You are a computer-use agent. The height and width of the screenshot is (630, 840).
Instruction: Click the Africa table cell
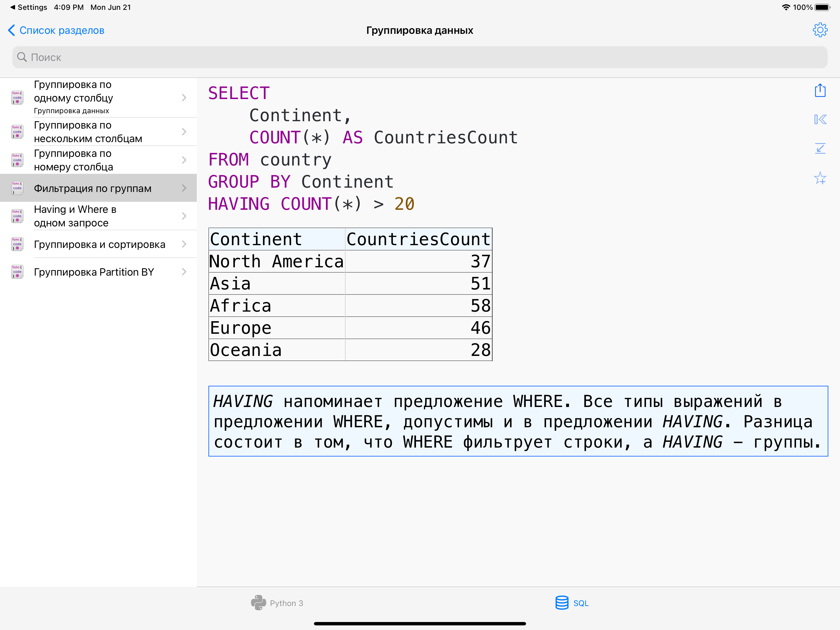click(277, 305)
